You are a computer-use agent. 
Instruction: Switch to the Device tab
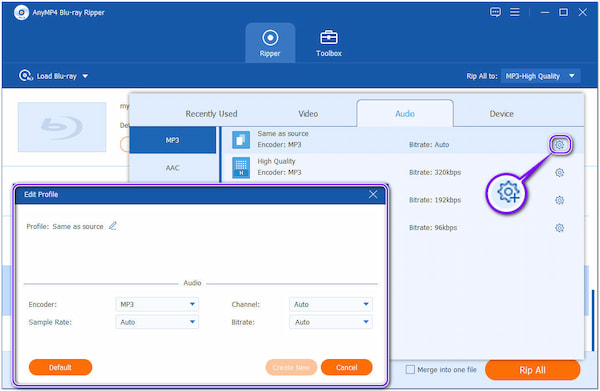click(x=501, y=114)
